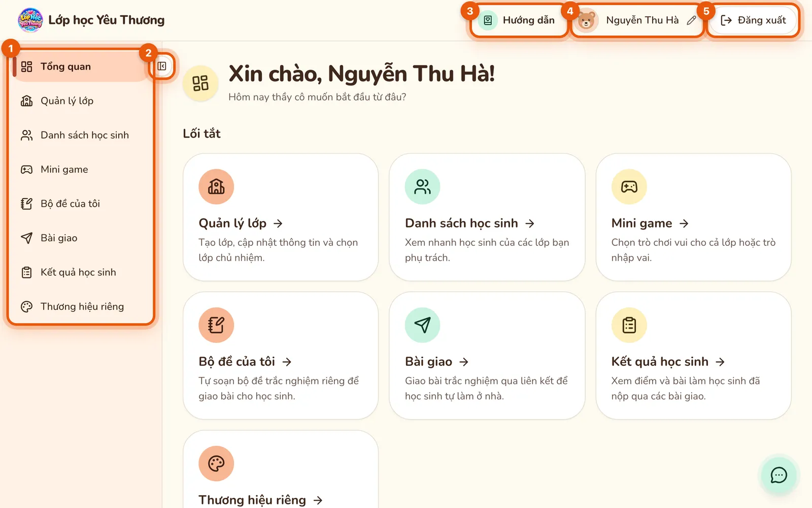Select Tổng quan in the sidebar
812x508 pixels.
(x=81, y=67)
